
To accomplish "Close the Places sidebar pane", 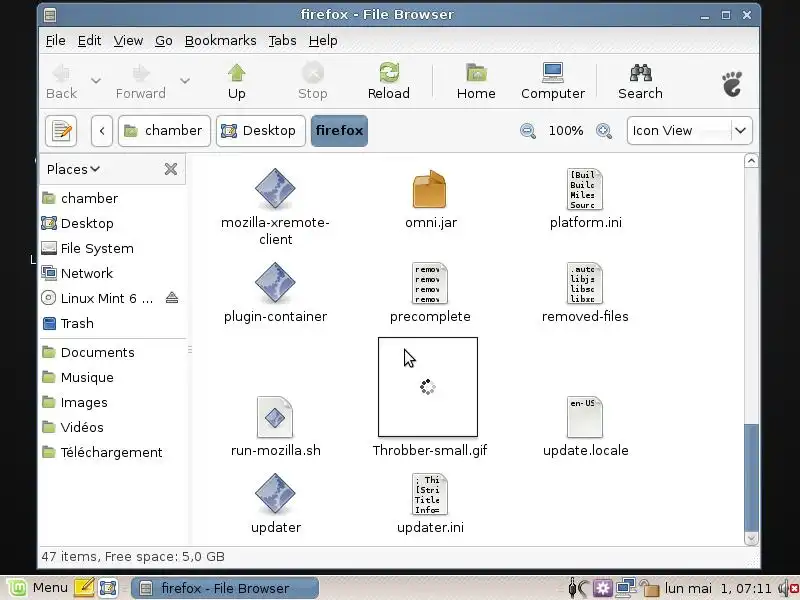I will click(171, 169).
